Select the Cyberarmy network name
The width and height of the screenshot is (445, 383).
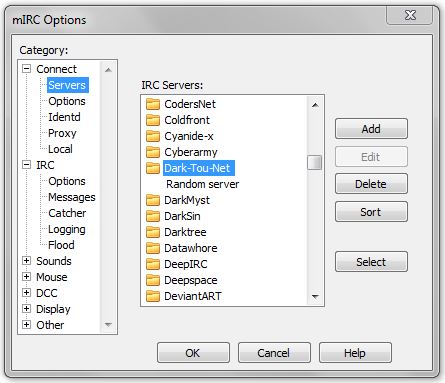click(x=191, y=152)
